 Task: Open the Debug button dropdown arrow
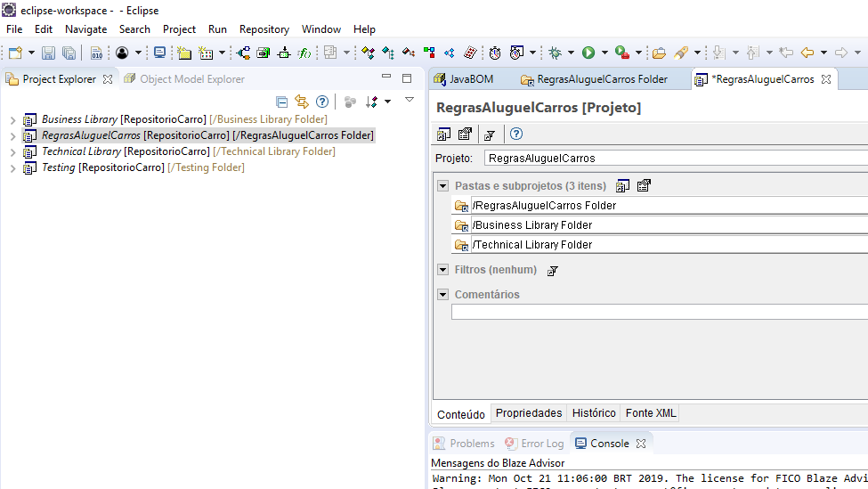pyautogui.click(x=571, y=53)
